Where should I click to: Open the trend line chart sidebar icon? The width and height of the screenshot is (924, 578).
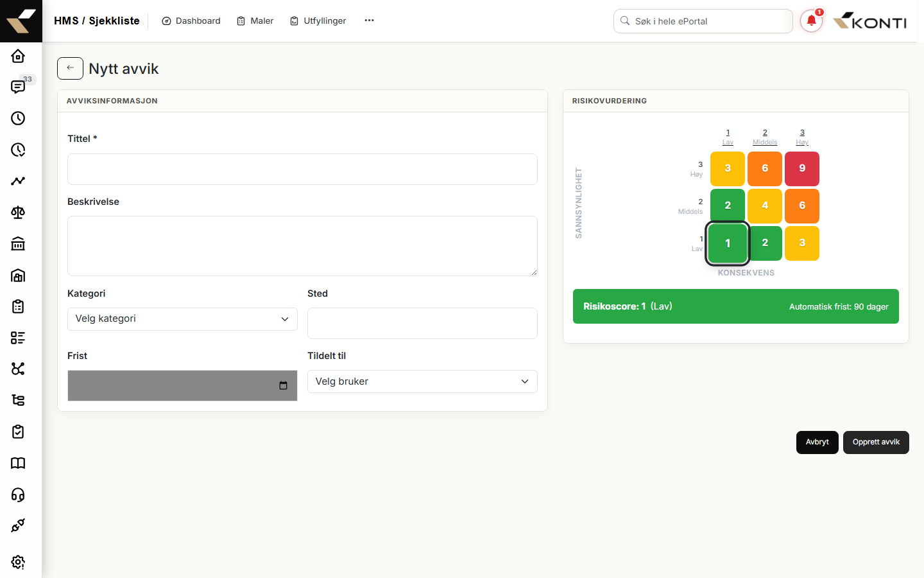pyautogui.click(x=18, y=181)
